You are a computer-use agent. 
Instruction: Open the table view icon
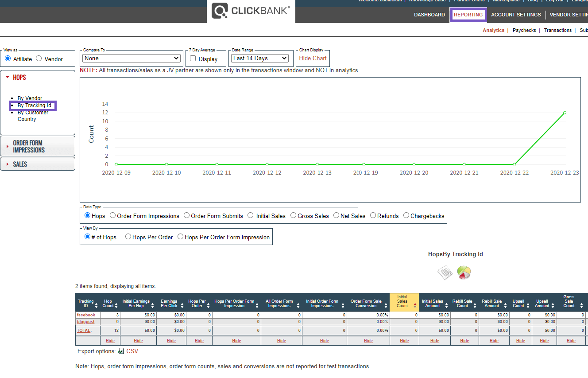pyautogui.click(x=445, y=273)
